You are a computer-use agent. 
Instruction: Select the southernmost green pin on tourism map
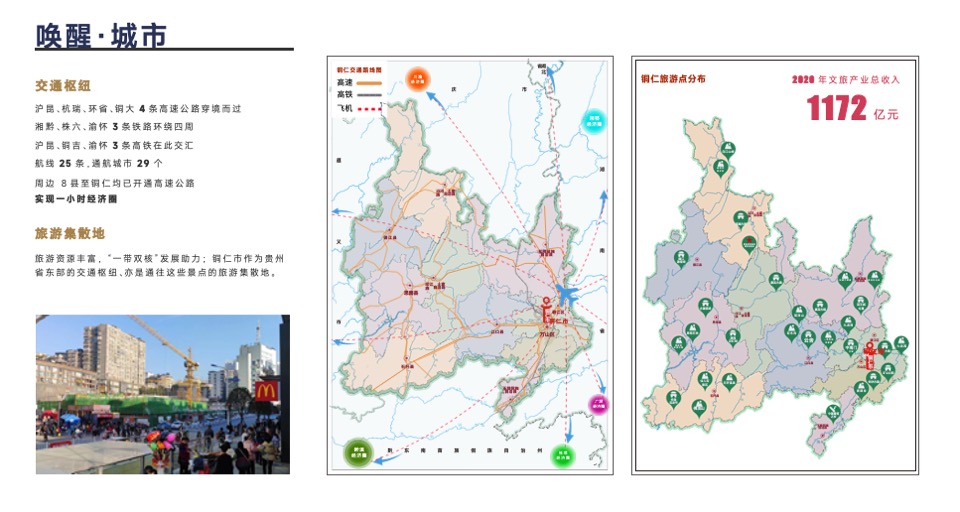click(832, 413)
